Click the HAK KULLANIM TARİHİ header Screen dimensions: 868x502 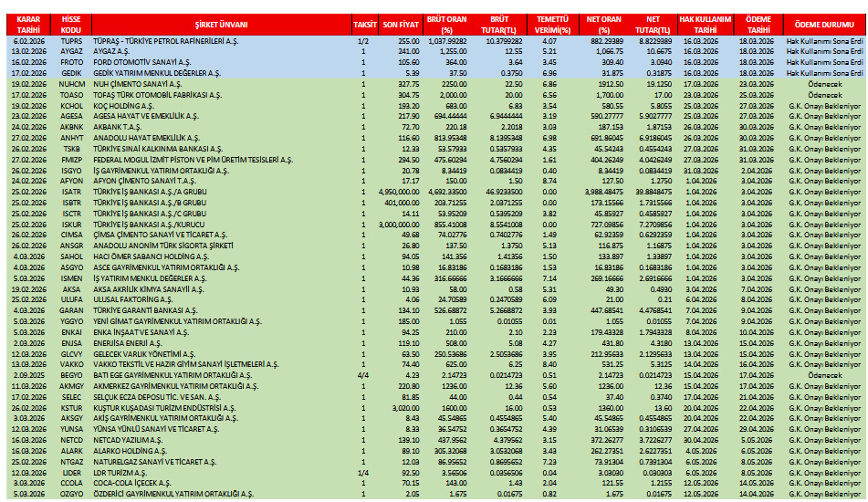[x=705, y=24]
